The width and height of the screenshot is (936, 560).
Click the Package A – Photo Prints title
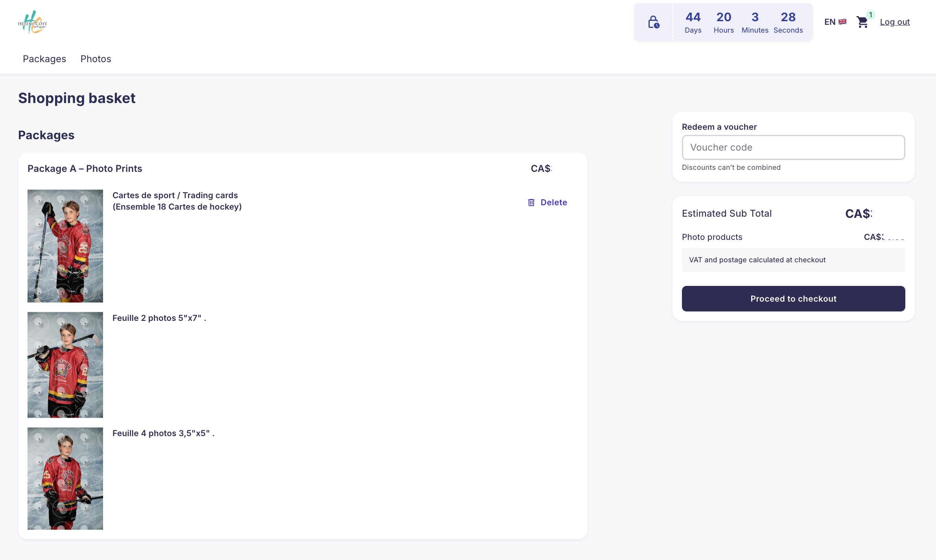click(x=85, y=169)
